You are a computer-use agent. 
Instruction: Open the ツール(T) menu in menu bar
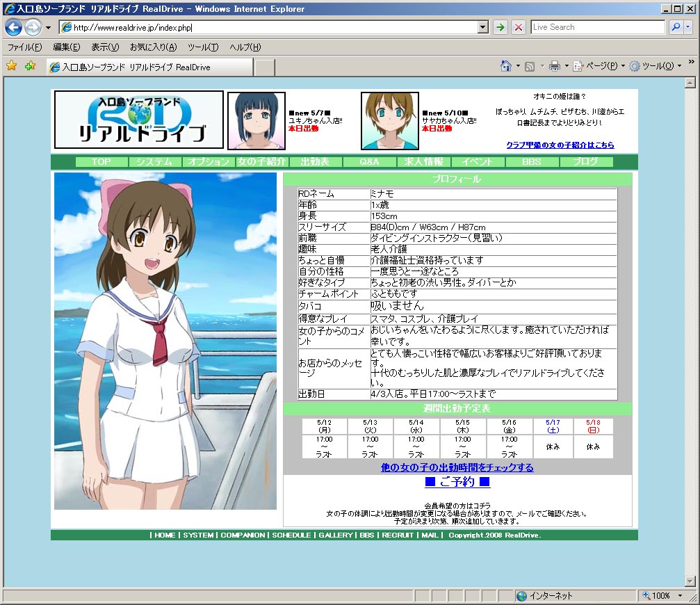click(x=203, y=47)
